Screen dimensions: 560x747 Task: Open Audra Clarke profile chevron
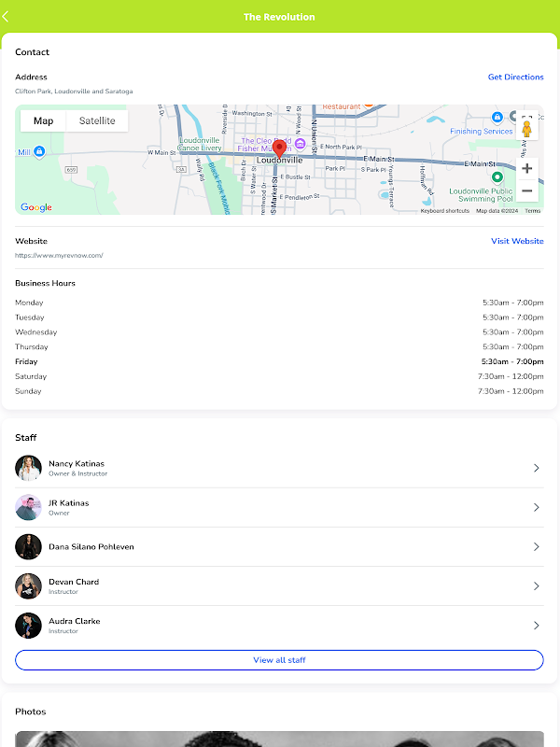click(x=536, y=625)
